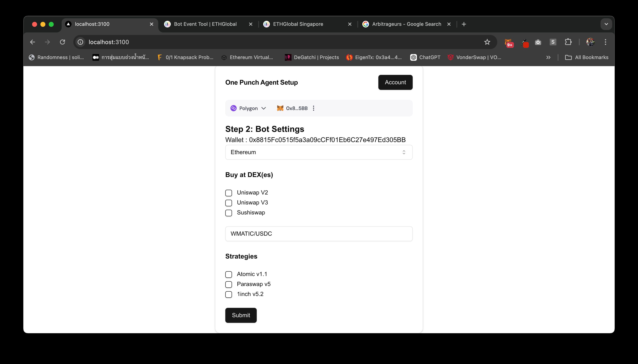Click the Submit button
This screenshot has height=364, width=638.
pyautogui.click(x=241, y=315)
